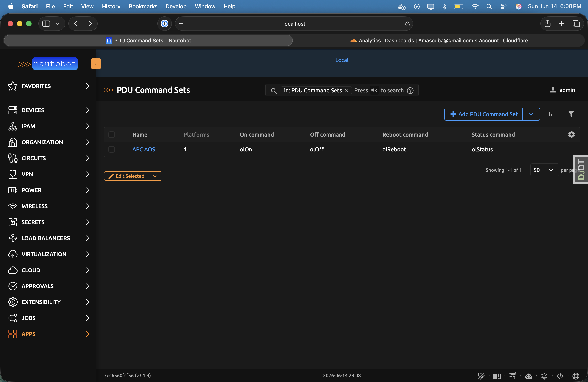Open the 1Password extension icon
Viewport: 588px width, 382px height.
(x=165, y=23)
